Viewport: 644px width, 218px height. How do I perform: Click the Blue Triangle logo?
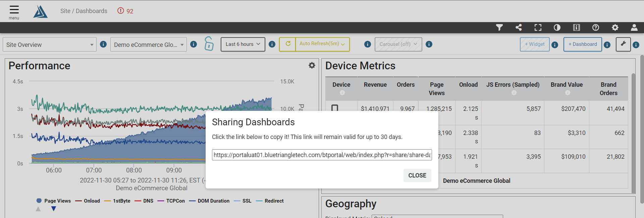coord(40,12)
